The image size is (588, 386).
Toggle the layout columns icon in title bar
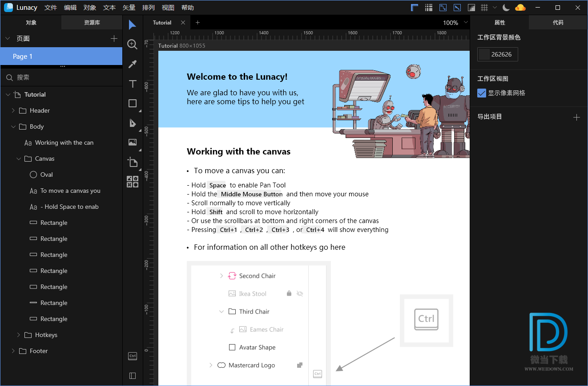[x=428, y=8]
